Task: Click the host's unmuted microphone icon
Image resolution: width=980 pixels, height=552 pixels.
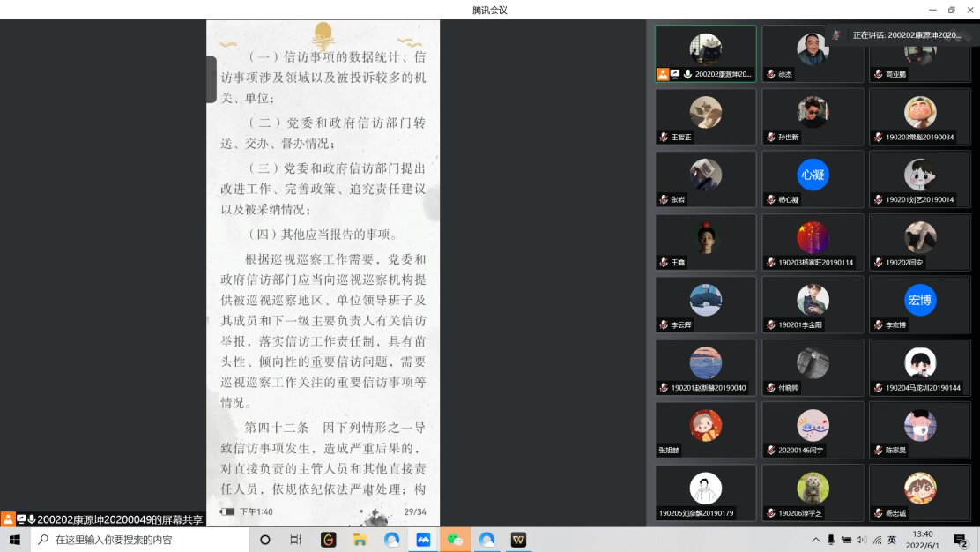Action: tap(687, 75)
